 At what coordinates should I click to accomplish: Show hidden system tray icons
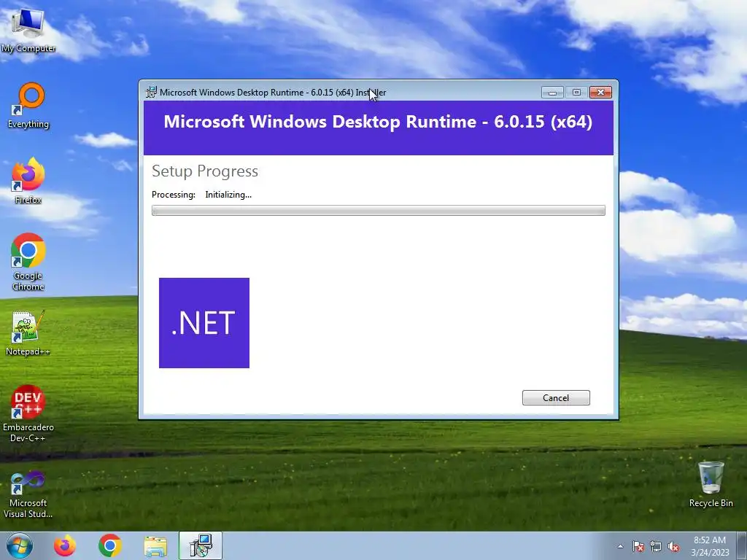620,546
